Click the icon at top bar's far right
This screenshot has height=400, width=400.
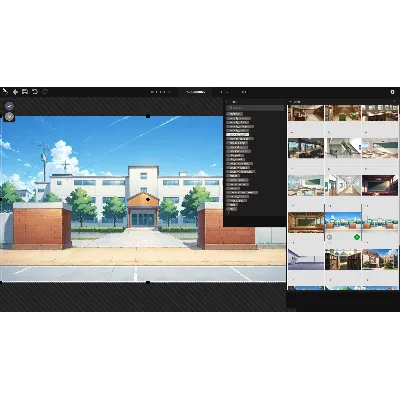[392, 92]
